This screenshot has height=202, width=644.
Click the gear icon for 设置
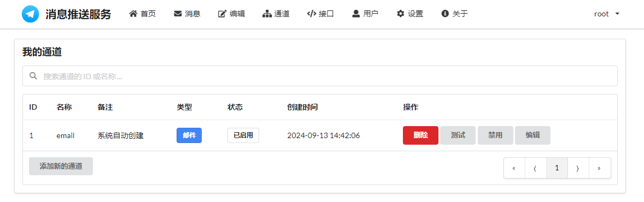pyautogui.click(x=400, y=14)
